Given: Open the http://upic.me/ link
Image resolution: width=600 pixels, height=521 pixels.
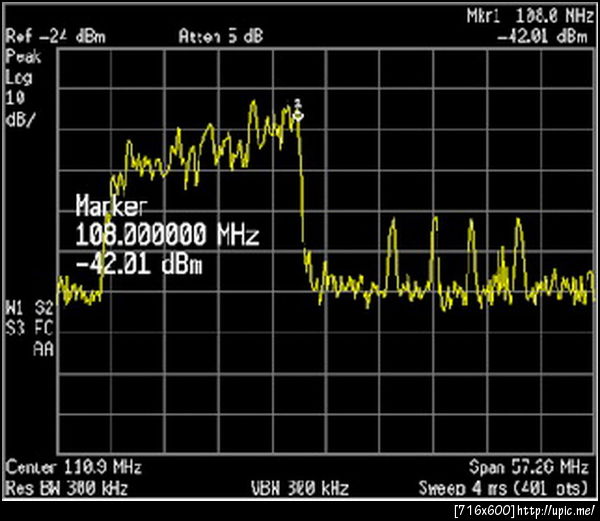Looking at the screenshot, I should (556, 510).
